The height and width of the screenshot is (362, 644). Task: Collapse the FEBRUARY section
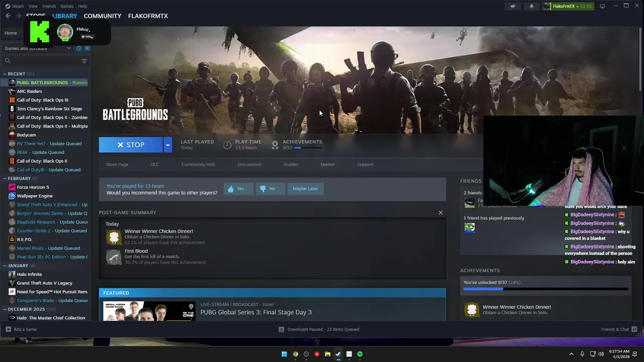coord(5,178)
